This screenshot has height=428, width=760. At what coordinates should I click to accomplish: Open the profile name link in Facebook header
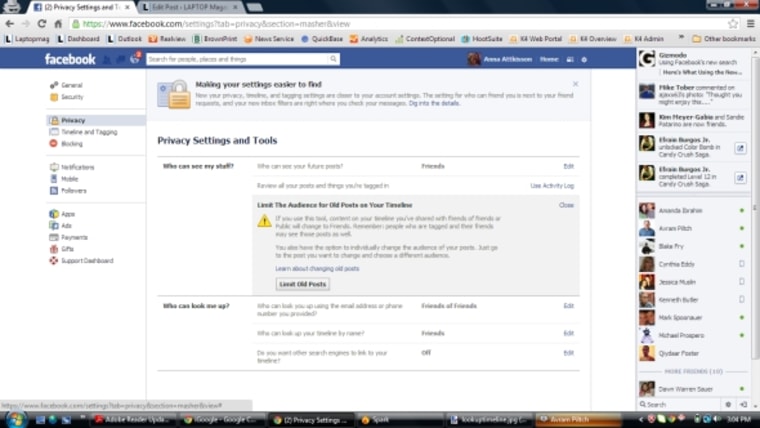coord(507,59)
